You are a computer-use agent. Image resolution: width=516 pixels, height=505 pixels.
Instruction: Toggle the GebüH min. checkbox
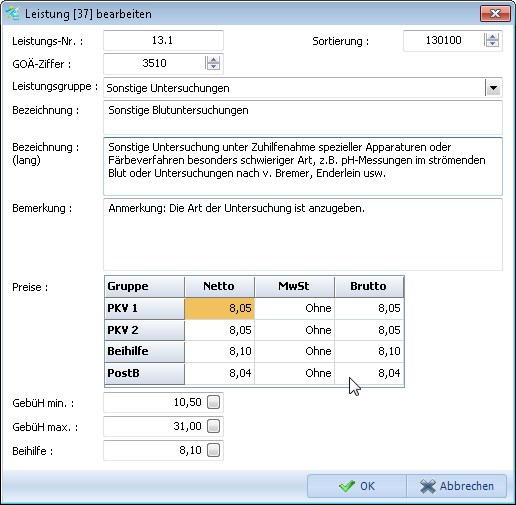(x=213, y=402)
